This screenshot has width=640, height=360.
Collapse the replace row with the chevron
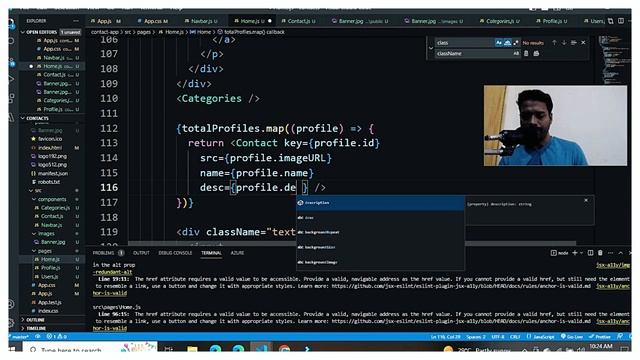click(431, 48)
